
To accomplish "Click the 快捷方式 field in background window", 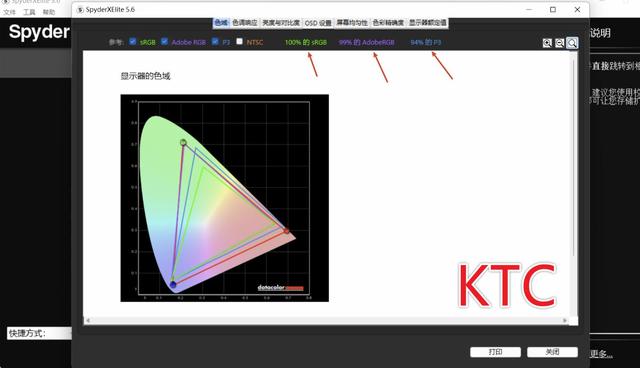I will 39,333.
